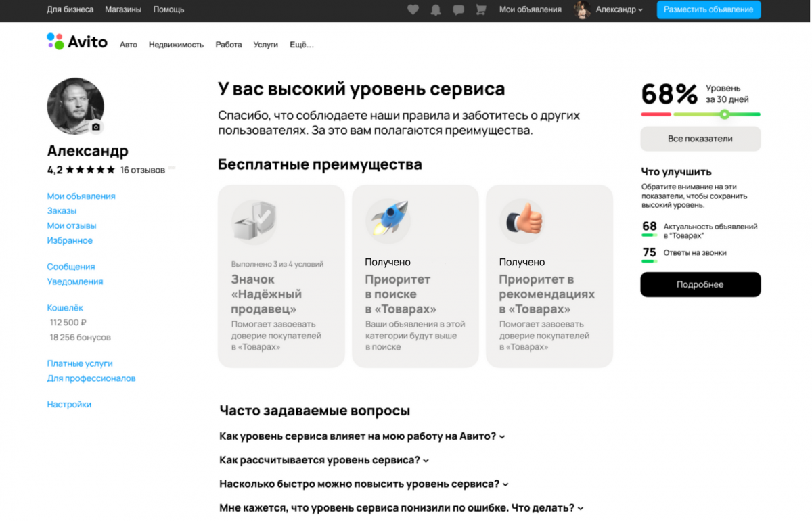Click the rocket search priority icon
The image size is (812, 521).
[388, 220]
